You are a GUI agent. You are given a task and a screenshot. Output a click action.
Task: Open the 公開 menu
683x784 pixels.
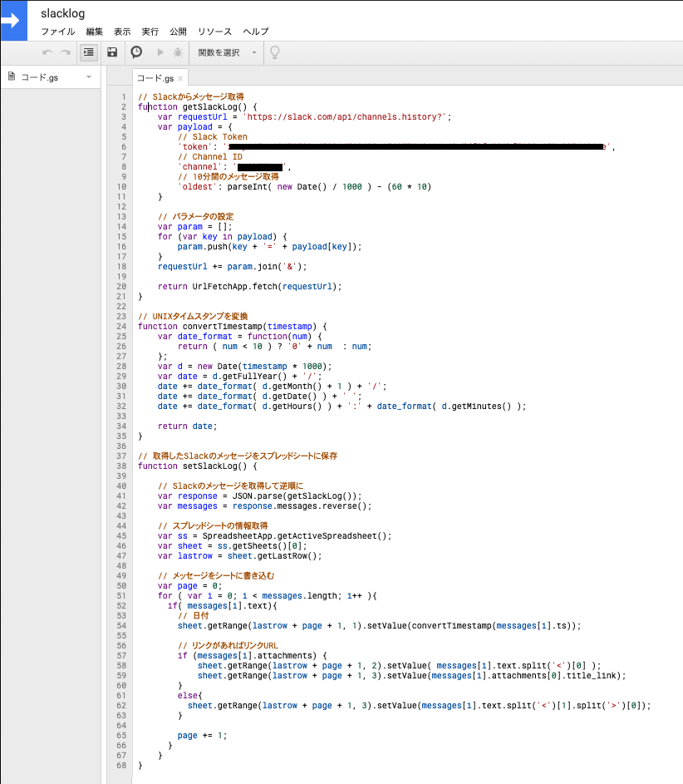tap(178, 32)
